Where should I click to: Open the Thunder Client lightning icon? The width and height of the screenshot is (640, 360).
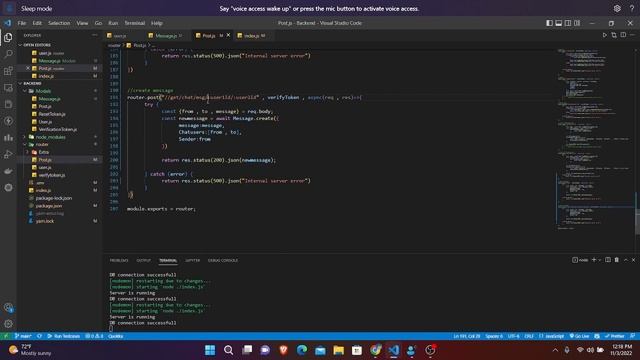[8, 121]
